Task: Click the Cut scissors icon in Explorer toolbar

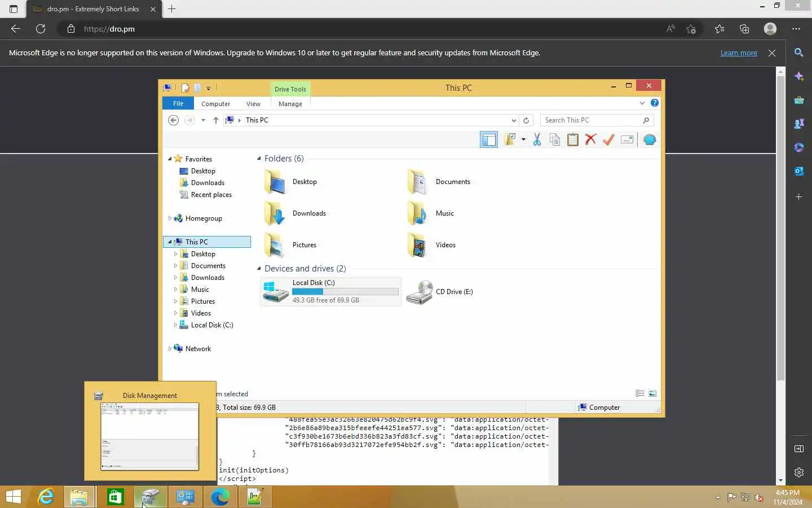Action: (x=537, y=139)
